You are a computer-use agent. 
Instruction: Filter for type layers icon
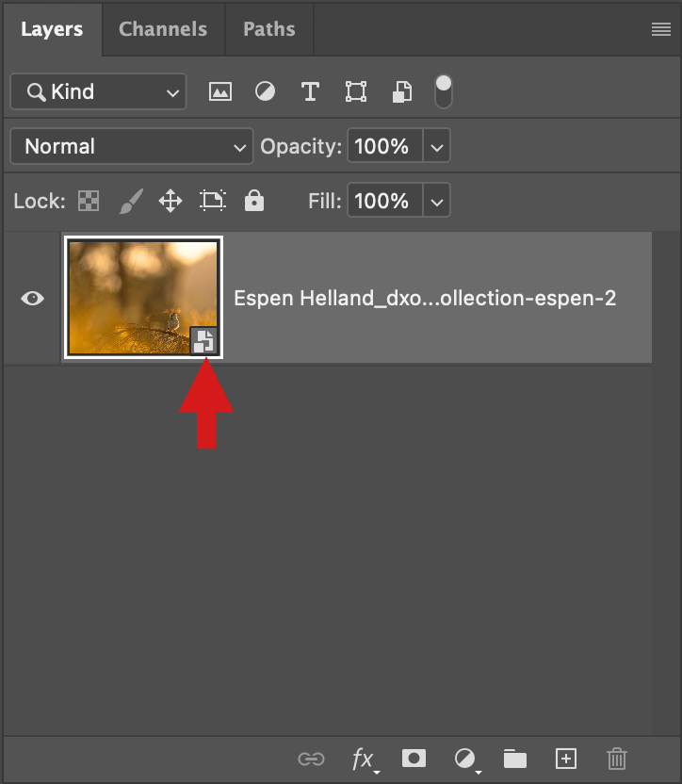pos(310,92)
